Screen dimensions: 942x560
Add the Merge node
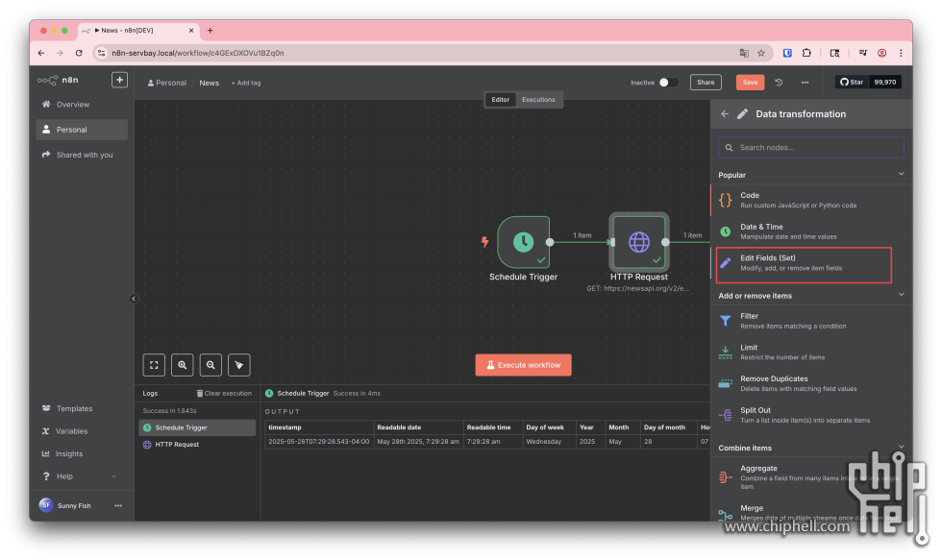pyautogui.click(x=811, y=513)
